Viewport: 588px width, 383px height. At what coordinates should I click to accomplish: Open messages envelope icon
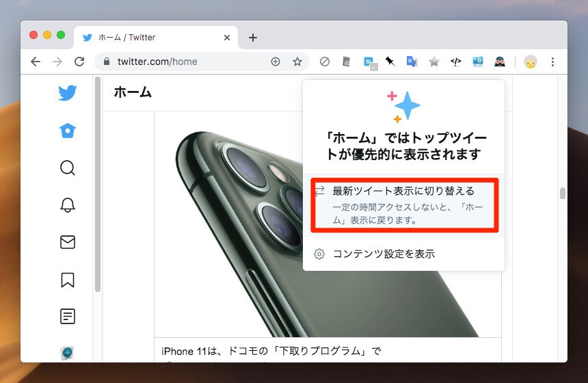(x=68, y=242)
